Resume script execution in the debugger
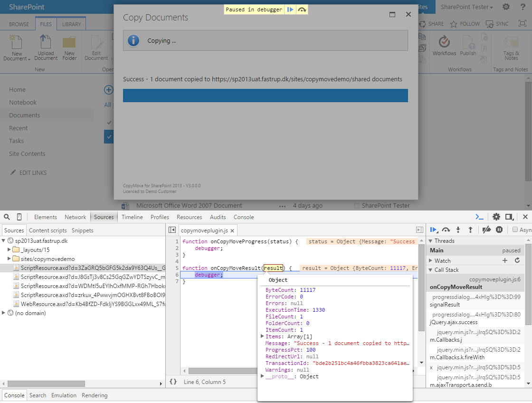 pyautogui.click(x=434, y=230)
